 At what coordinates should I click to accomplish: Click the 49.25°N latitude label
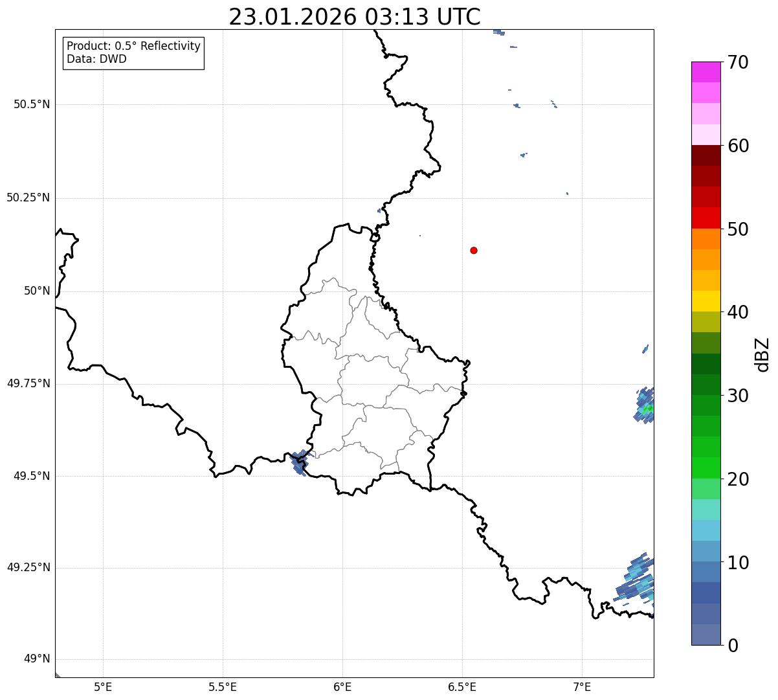coord(28,567)
